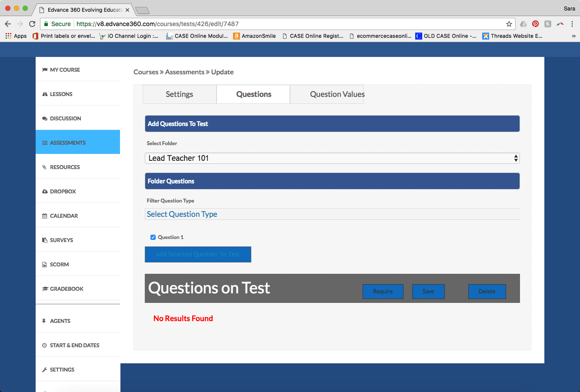Expand the Select Question Type filter
This screenshot has height=392, width=580.
coord(332,214)
